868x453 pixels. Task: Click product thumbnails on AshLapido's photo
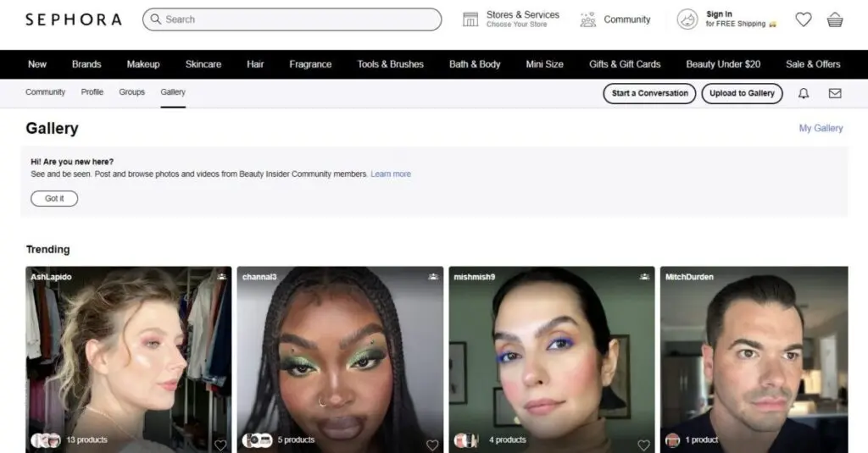coord(46,440)
